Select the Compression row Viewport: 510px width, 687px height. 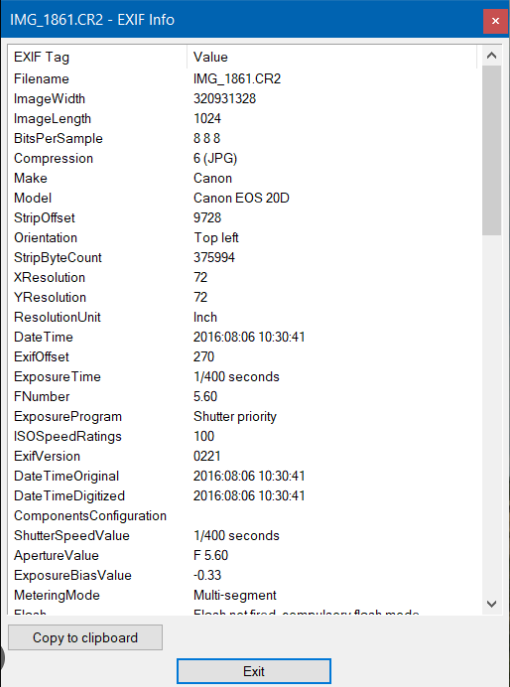pos(243,158)
